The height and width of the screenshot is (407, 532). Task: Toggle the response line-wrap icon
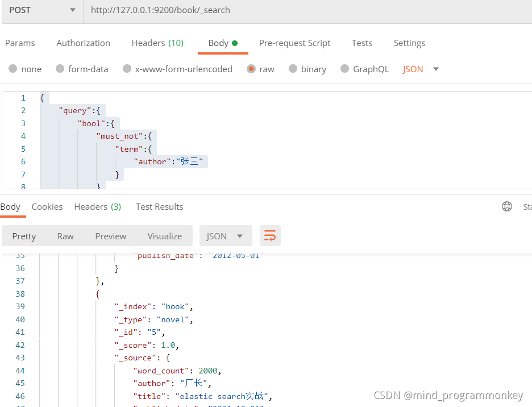point(270,235)
